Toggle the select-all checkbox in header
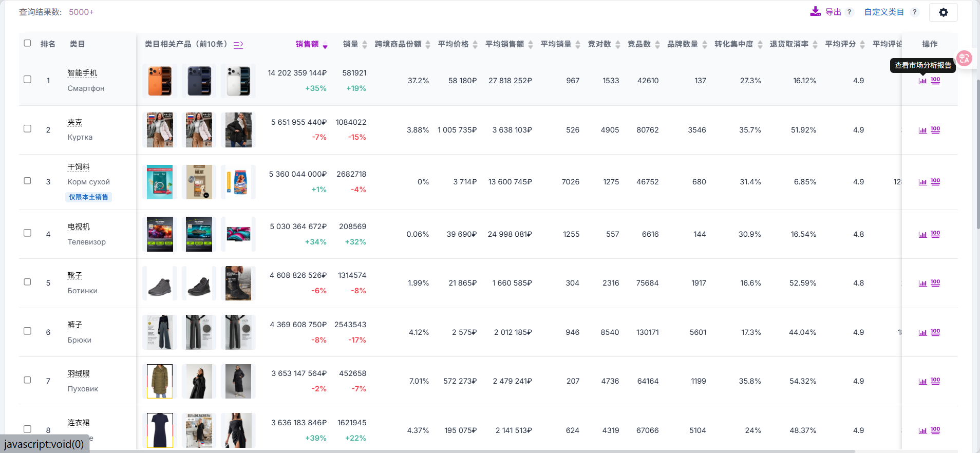The height and width of the screenshot is (453, 980). [x=28, y=43]
